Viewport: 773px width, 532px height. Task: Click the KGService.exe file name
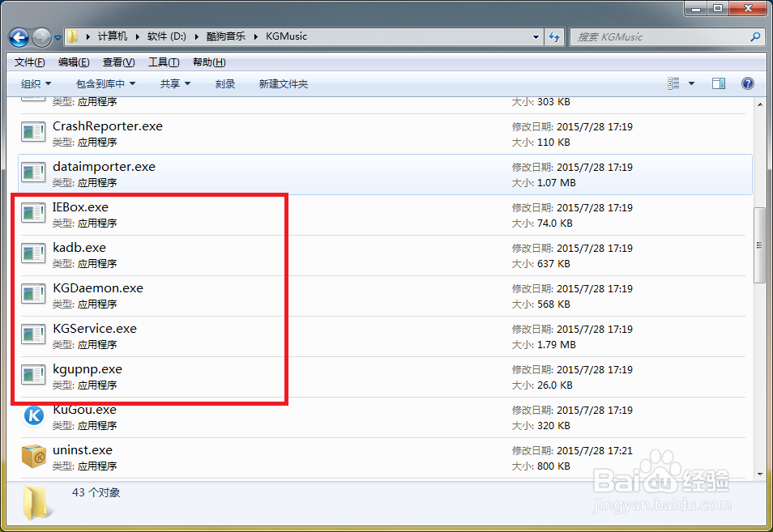coord(95,328)
